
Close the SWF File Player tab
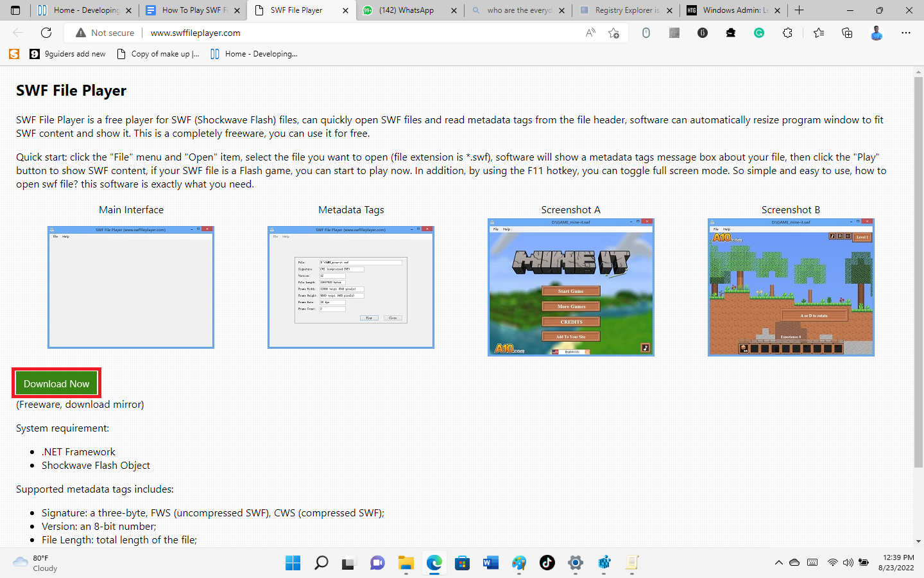pyautogui.click(x=345, y=10)
